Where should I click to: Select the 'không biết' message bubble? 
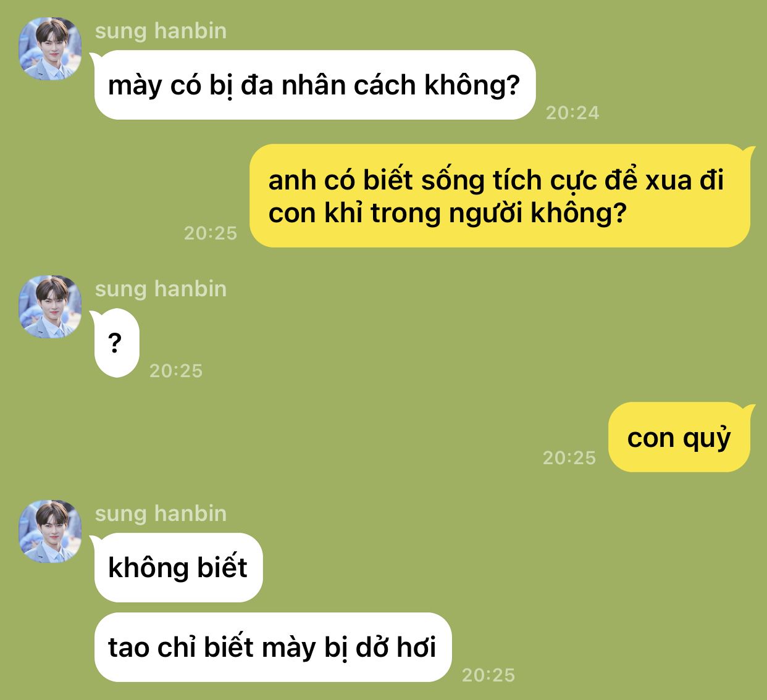coord(177,567)
